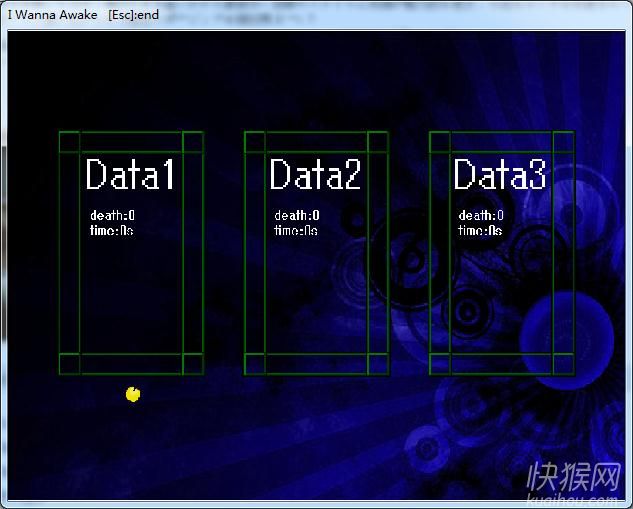Image resolution: width=633 pixels, height=509 pixels.
Task: Click Data3's top-left corner square
Action: click(440, 142)
